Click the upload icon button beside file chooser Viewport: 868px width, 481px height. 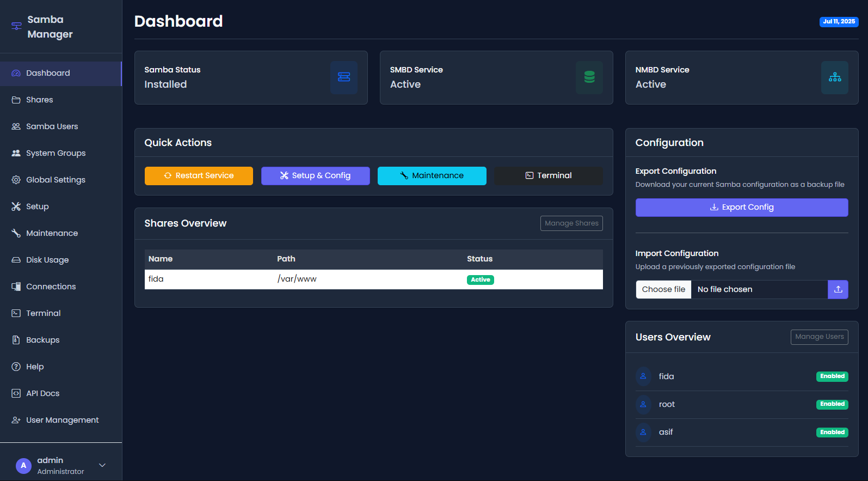838,289
